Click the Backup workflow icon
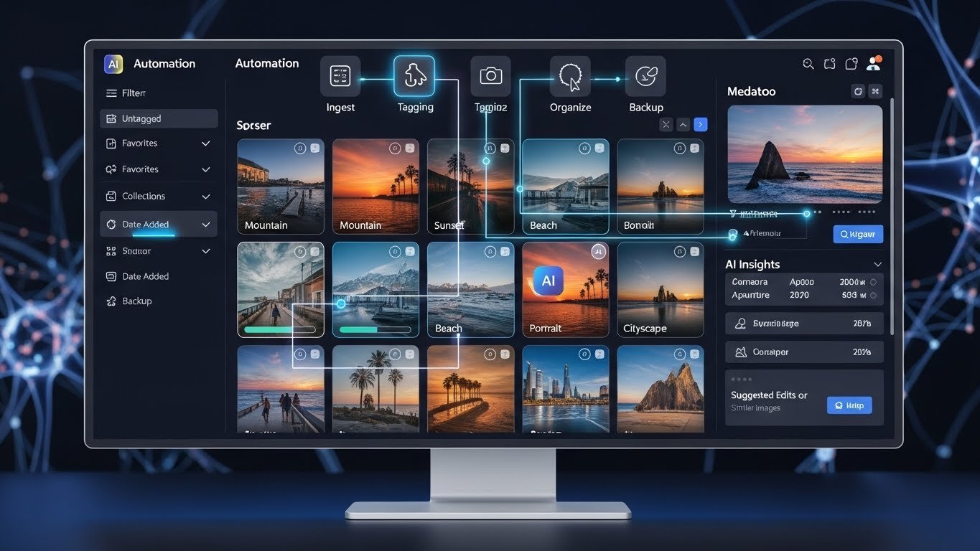This screenshot has width=980, height=551. point(645,76)
